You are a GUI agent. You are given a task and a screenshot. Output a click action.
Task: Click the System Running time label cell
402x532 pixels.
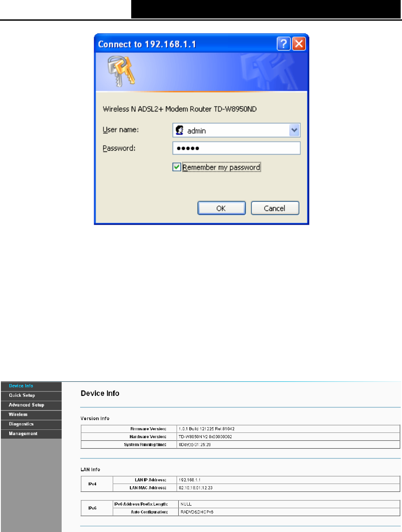point(129,445)
